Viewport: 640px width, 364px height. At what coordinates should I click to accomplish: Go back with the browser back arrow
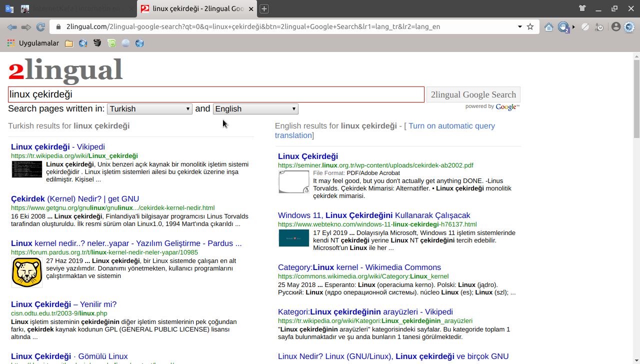12,27
